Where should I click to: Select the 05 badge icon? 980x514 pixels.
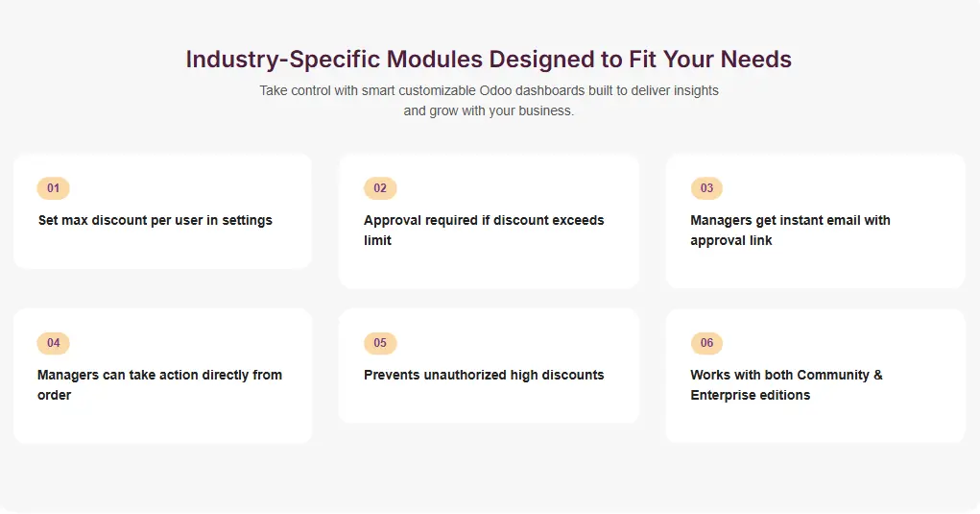[380, 343]
